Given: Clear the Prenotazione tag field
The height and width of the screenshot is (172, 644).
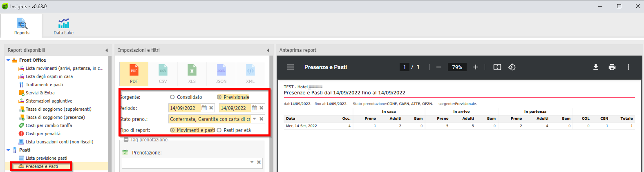Looking at the screenshot, I should (259, 163).
